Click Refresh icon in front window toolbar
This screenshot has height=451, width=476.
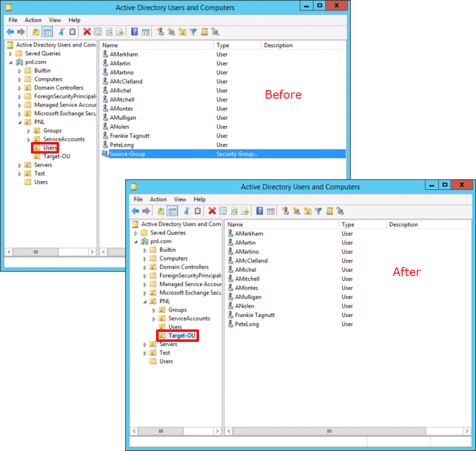(234, 211)
